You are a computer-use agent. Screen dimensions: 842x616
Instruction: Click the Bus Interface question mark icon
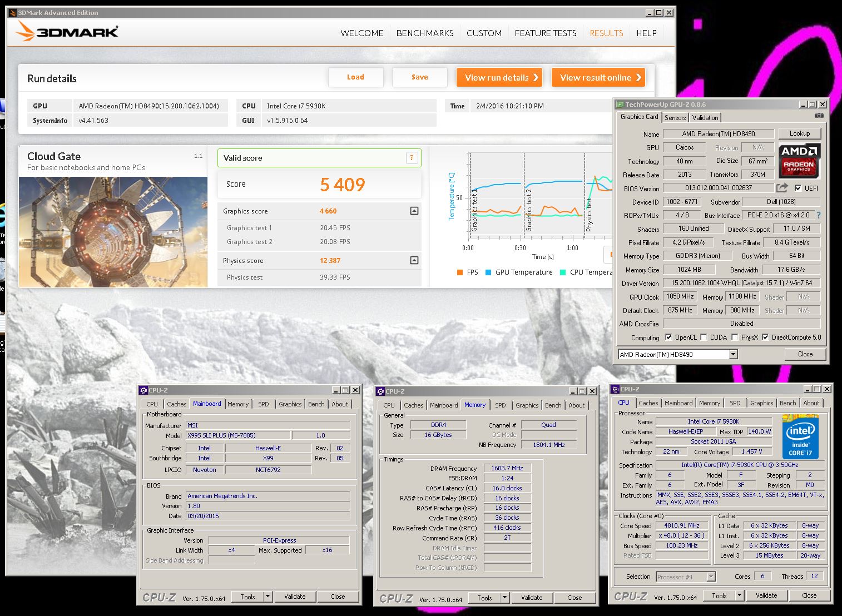(818, 215)
